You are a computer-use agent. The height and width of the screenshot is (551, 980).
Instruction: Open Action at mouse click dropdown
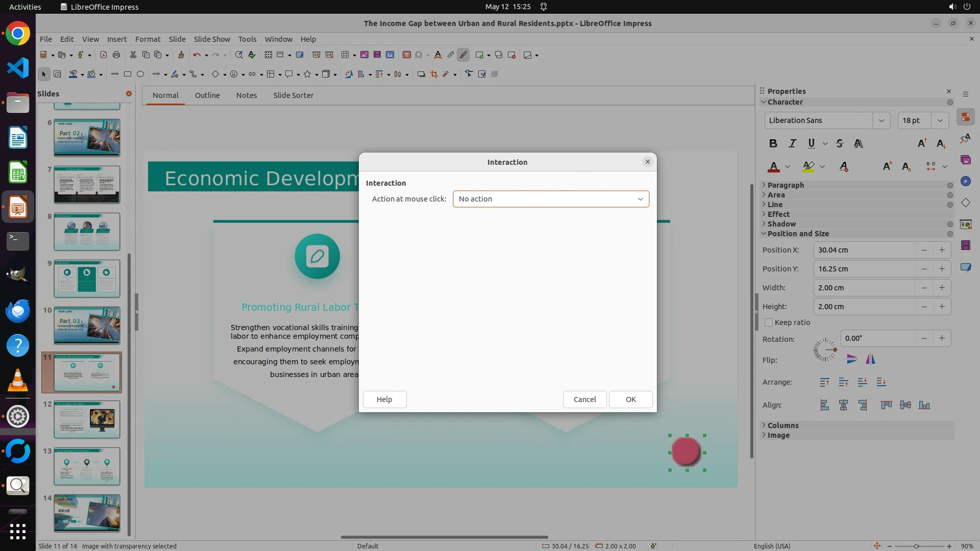(551, 199)
